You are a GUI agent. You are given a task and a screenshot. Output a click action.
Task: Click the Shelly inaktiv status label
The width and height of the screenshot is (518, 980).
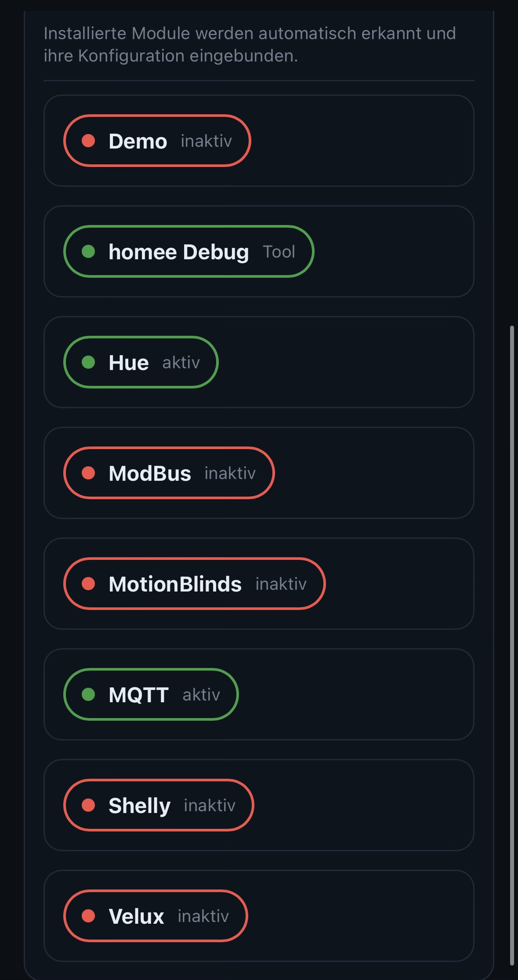(210, 806)
